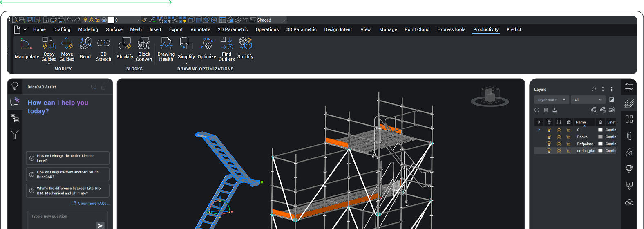Open the Annotate ribbon tab

point(200,29)
